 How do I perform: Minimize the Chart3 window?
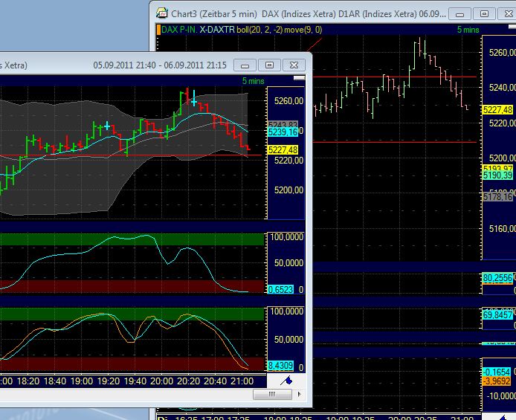459,14
